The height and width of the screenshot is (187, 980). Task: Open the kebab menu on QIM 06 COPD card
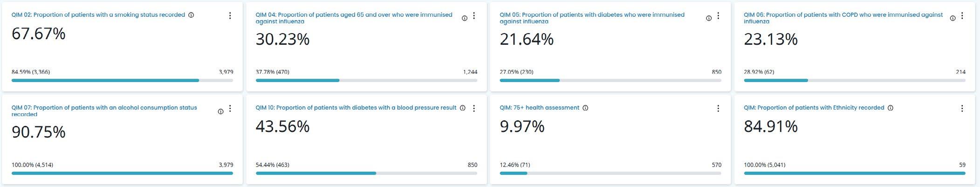click(962, 15)
